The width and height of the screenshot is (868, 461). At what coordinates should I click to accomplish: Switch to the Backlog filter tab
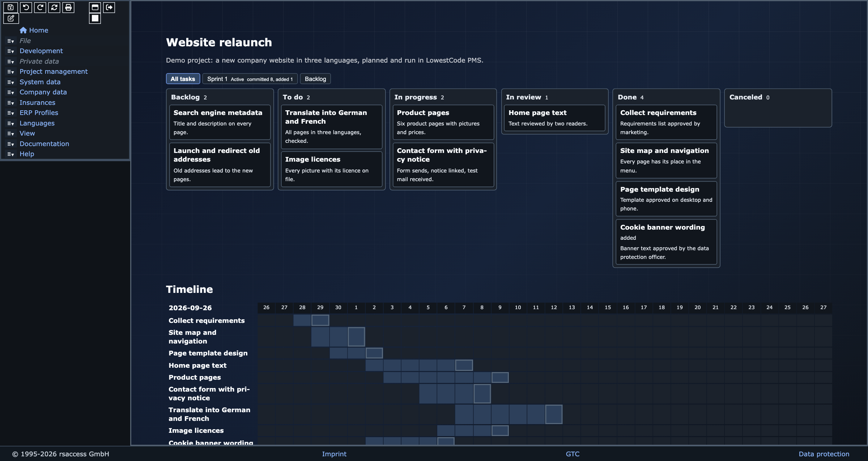(x=315, y=79)
